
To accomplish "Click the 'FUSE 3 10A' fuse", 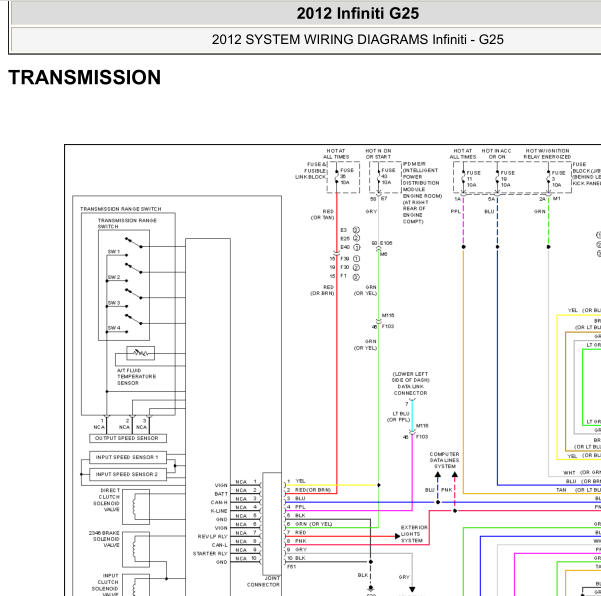I will (556, 179).
